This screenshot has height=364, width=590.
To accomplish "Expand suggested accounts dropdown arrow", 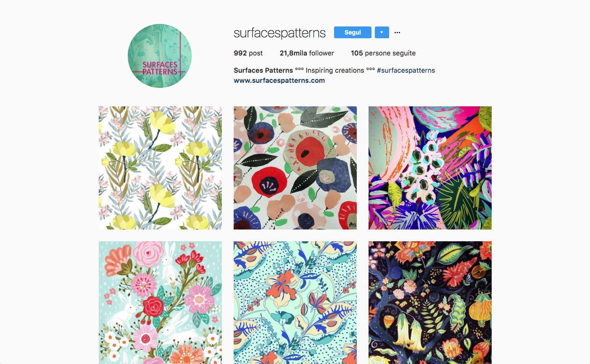I will tap(382, 32).
